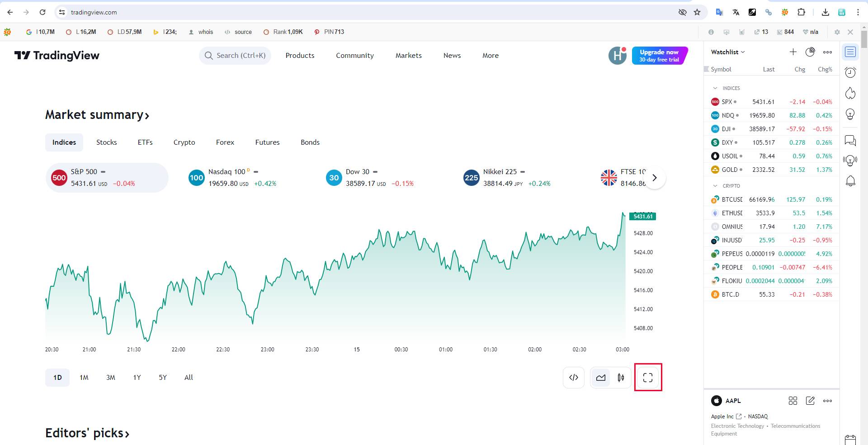The width and height of the screenshot is (868, 445).
Task: Select the ETFs tab
Action: pos(145,142)
